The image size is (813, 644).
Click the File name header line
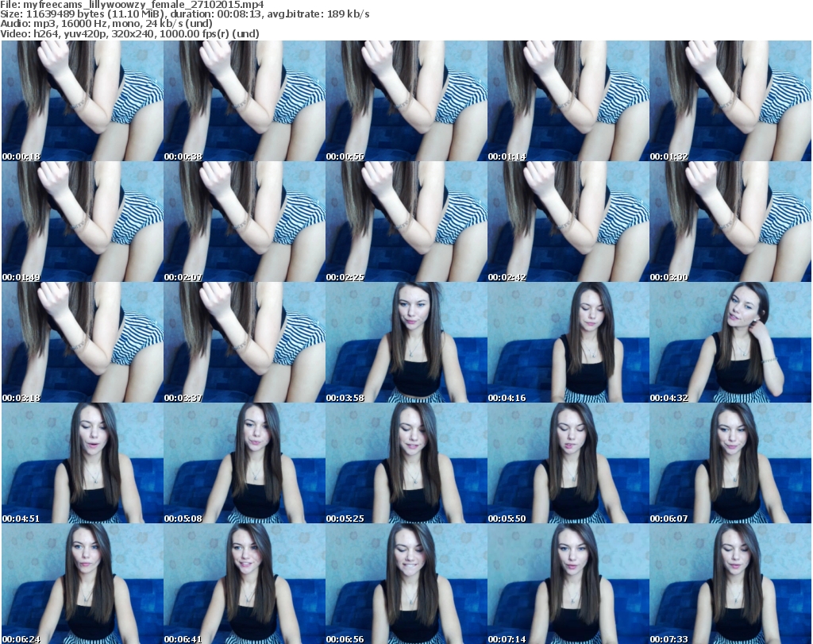click(133, 5)
